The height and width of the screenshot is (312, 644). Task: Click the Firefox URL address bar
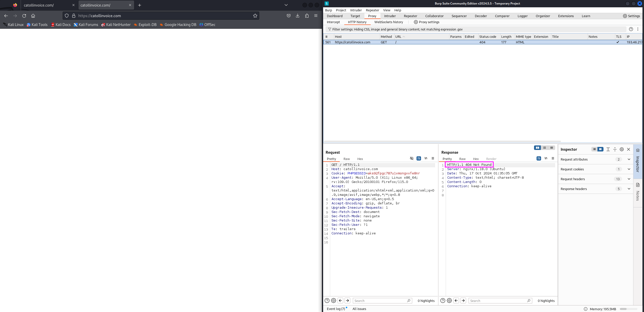[161, 16]
